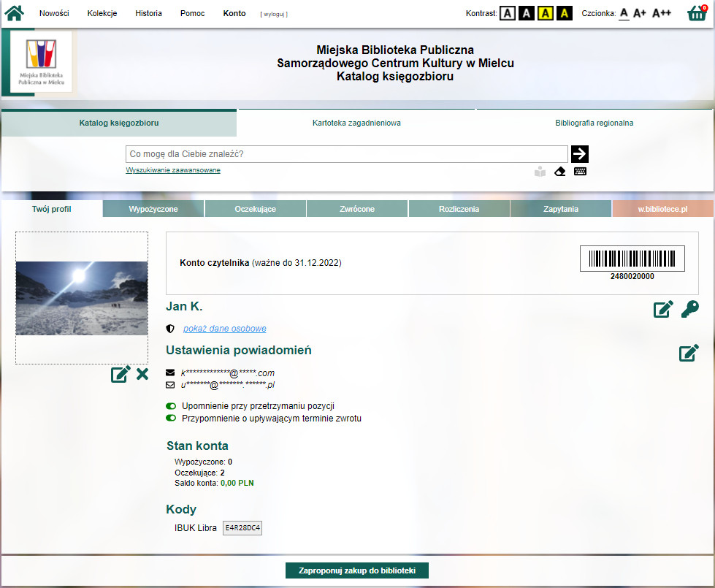This screenshot has height=588, width=715.
Task: Switch to the Wypożyczone tab
Action: pos(153,209)
